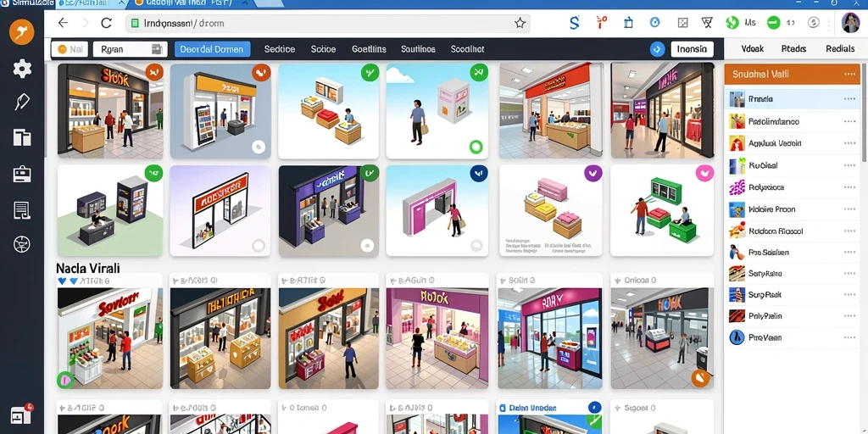This screenshot has height=434, width=868.
Task: Select white radio circle on red-framed storefront card
Action: click(259, 245)
